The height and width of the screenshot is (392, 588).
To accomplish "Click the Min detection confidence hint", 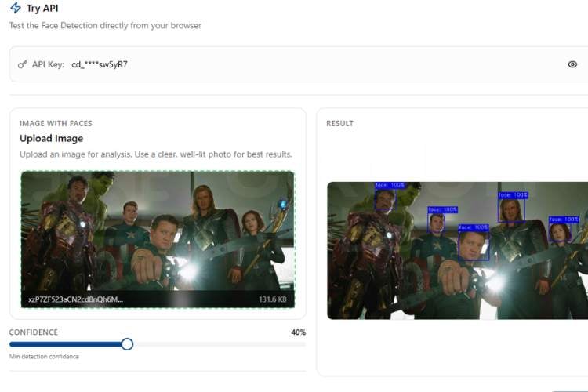I will pos(44,357).
